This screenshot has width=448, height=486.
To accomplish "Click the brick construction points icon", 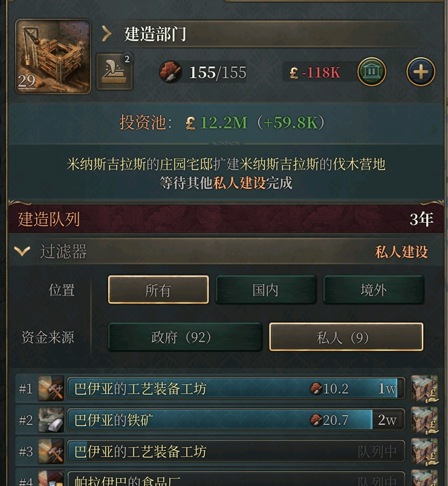I will click(x=170, y=72).
